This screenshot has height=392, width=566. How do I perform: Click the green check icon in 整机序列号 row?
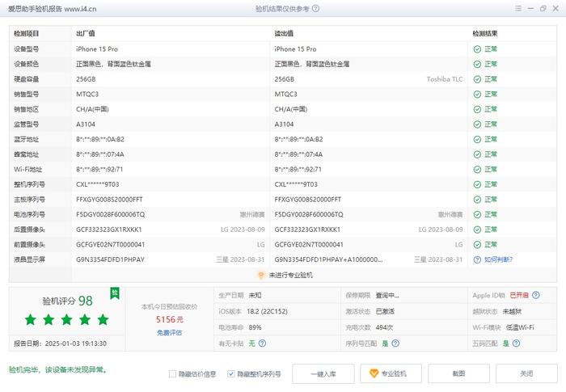[477, 184]
